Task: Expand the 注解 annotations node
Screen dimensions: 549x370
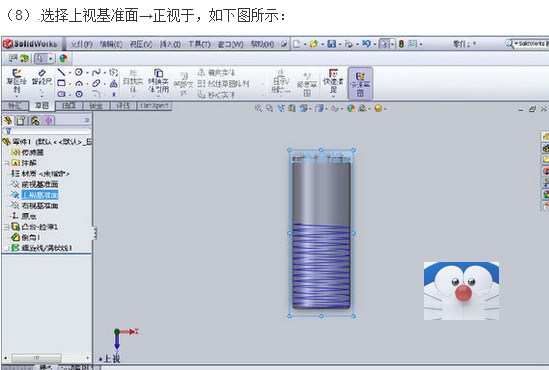Action: [6, 163]
